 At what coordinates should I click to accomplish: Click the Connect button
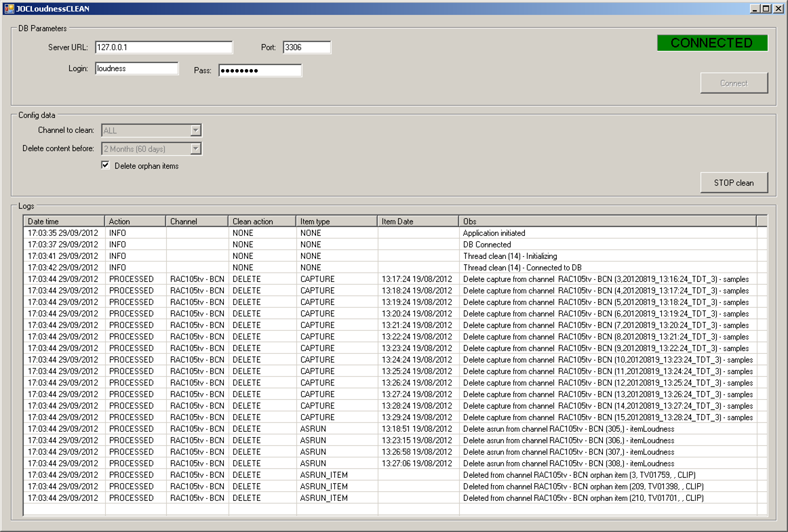(x=734, y=83)
